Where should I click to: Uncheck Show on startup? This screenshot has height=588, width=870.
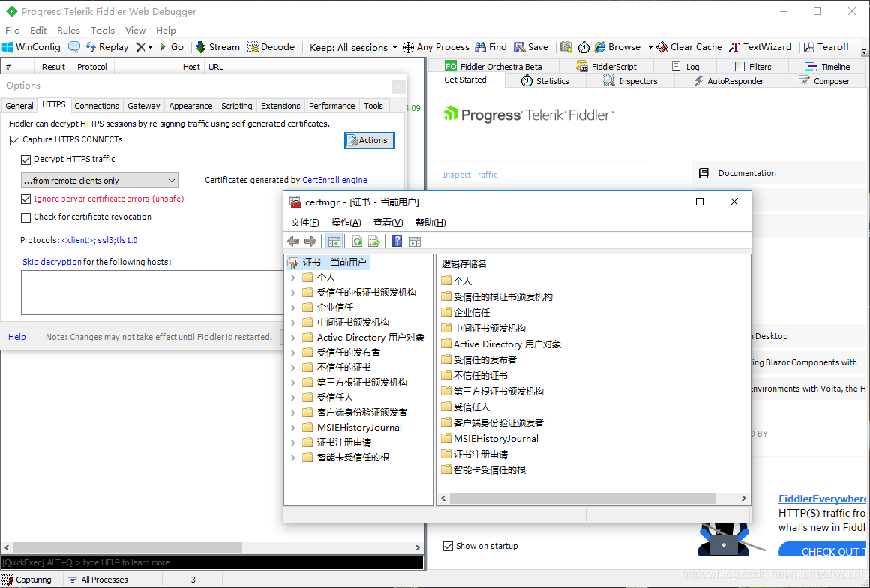448,547
